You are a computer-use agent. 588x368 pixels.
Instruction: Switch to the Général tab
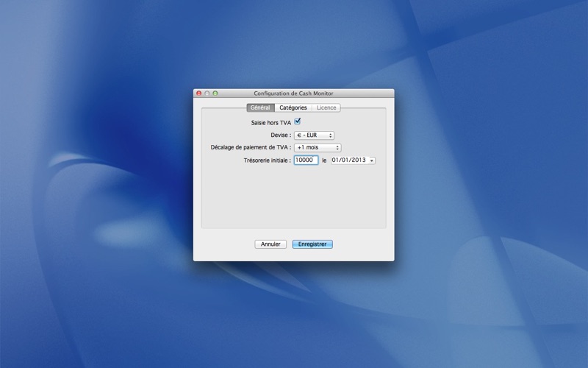pyautogui.click(x=260, y=107)
